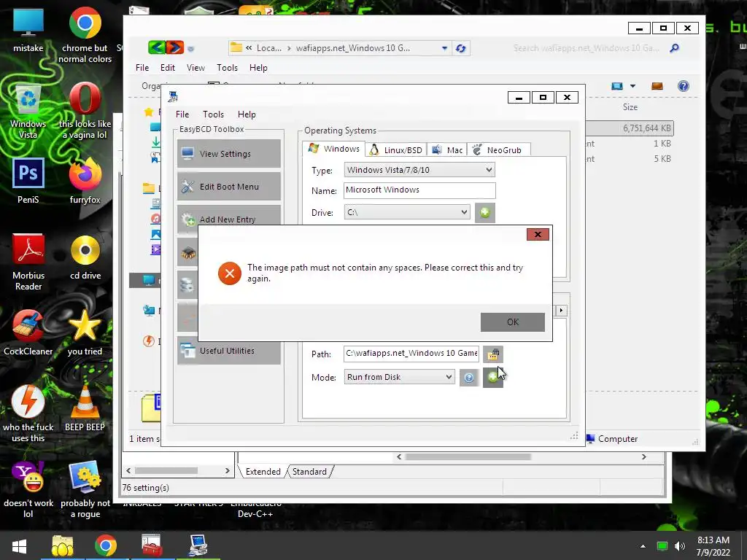Click right scroll arrow of tab strip
747x560 pixels.
click(561, 311)
